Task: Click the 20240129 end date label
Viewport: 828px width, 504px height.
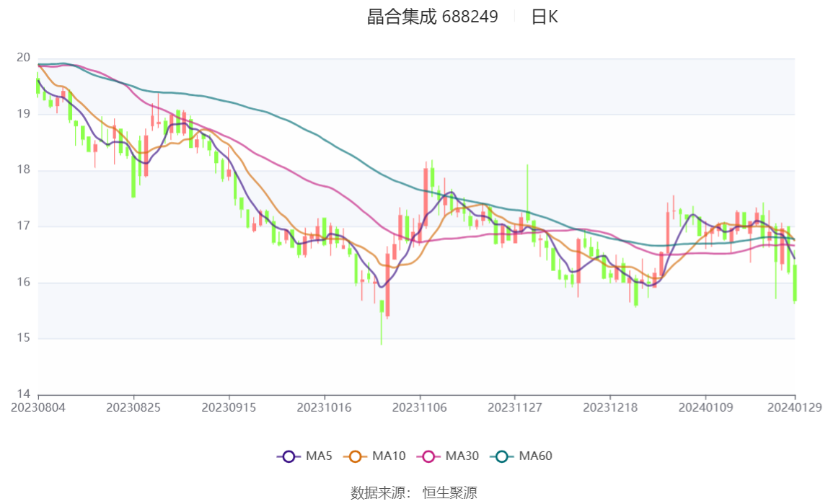Action: pyautogui.click(x=794, y=407)
